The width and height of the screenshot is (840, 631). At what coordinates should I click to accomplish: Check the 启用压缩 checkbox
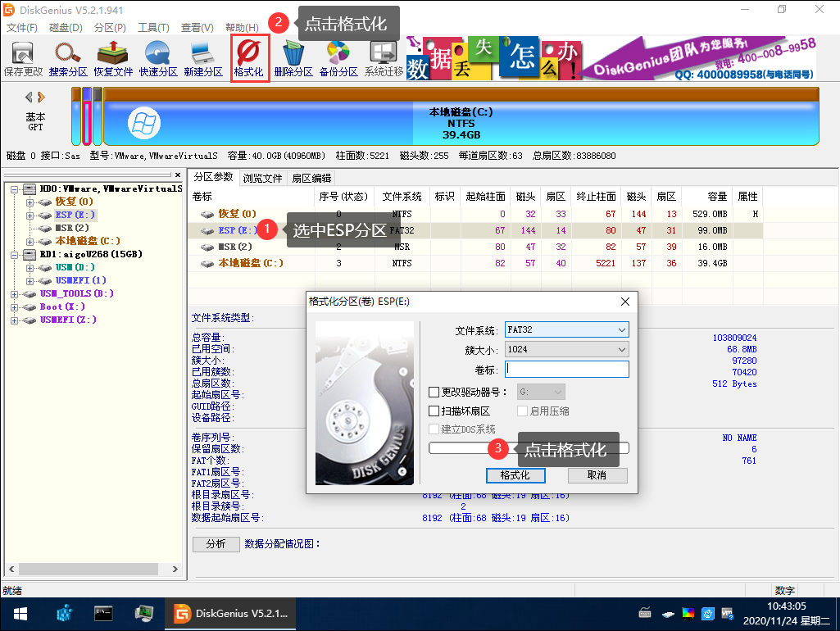coord(522,411)
